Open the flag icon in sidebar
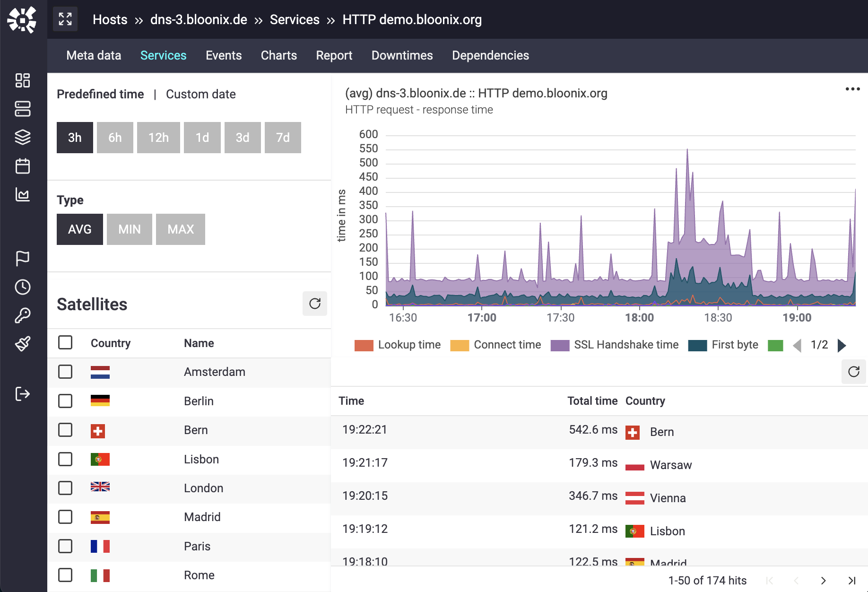 [23, 258]
